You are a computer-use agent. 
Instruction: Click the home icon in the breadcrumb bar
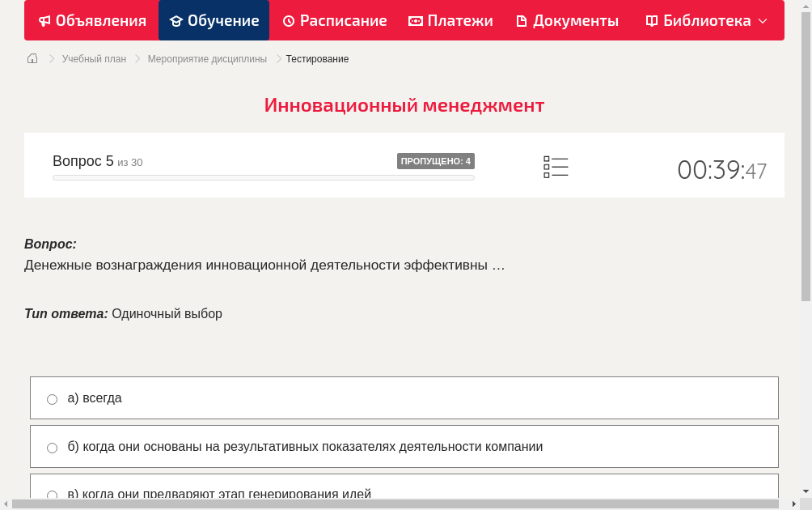(x=32, y=58)
